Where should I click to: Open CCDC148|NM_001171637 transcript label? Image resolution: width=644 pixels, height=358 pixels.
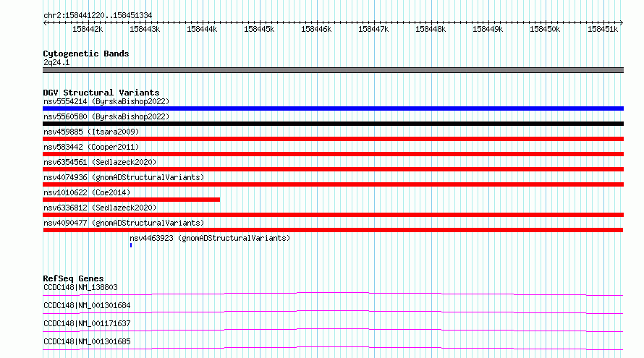pos(87,323)
